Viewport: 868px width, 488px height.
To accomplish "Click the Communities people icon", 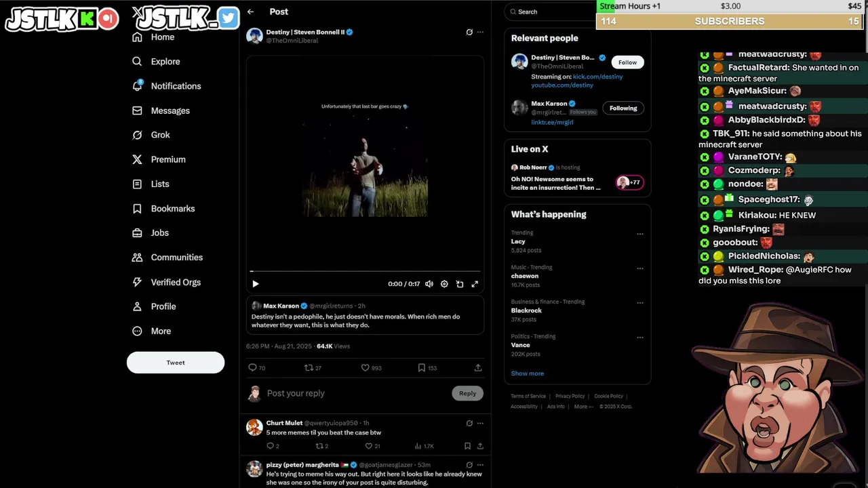I will tap(137, 258).
